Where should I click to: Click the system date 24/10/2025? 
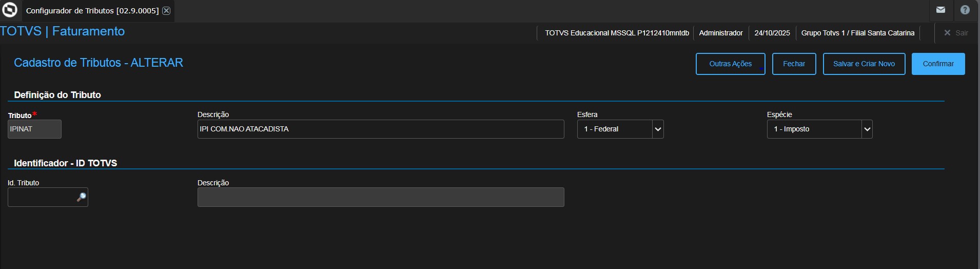tap(772, 33)
